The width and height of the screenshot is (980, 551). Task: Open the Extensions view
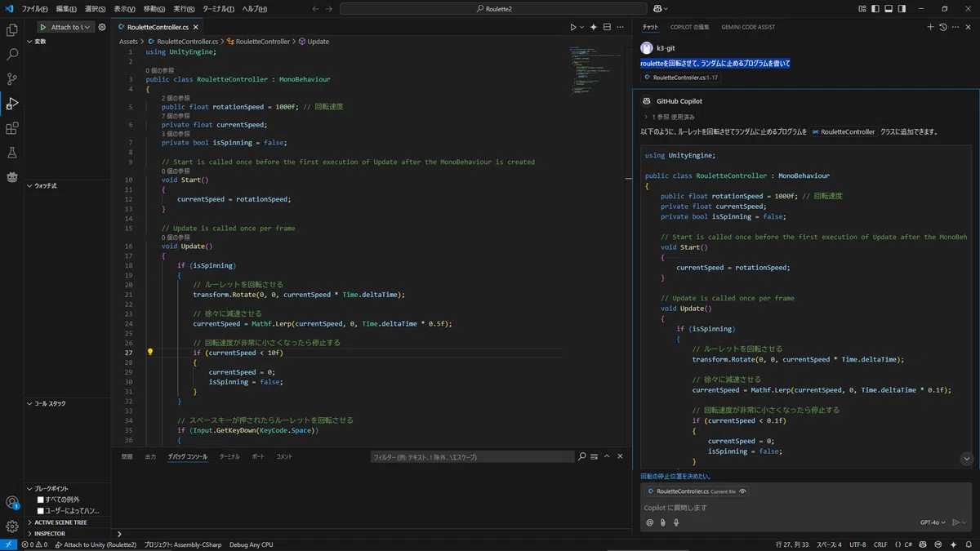12,128
